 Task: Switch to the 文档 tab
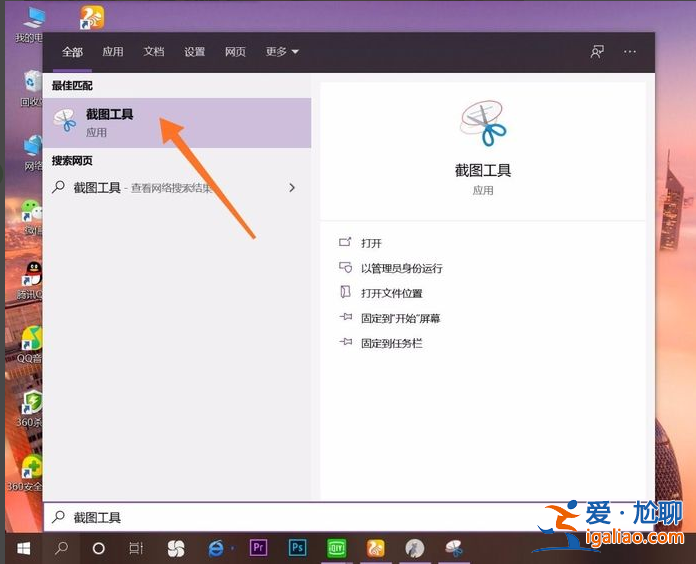point(154,52)
